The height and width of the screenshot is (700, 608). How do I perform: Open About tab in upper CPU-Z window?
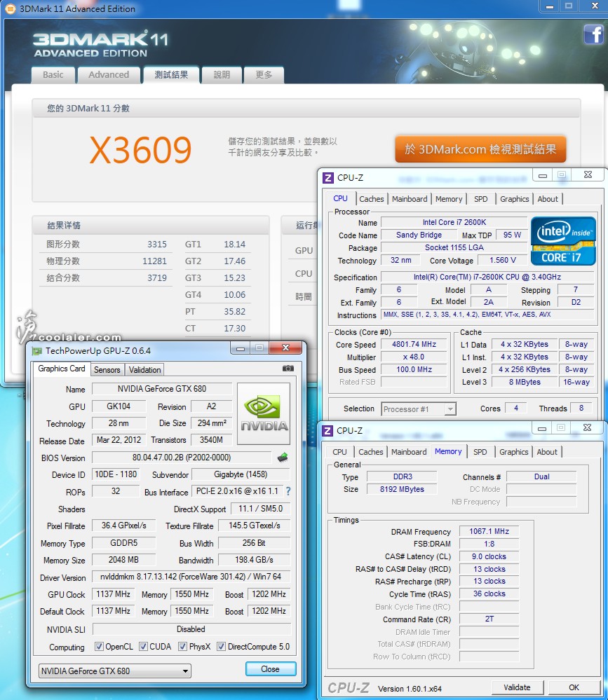548,199
